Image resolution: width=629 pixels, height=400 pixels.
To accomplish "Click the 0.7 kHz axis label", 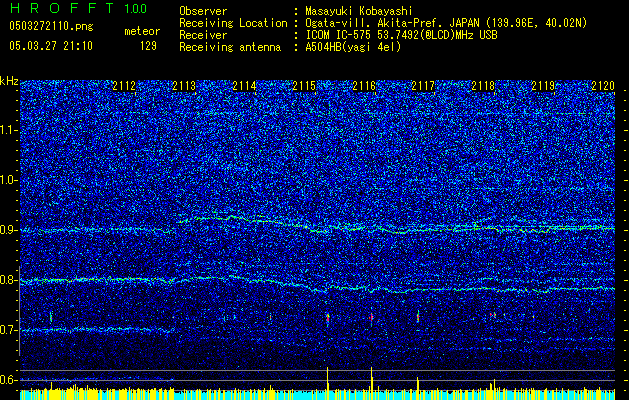I will pyautogui.click(x=8, y=330).
